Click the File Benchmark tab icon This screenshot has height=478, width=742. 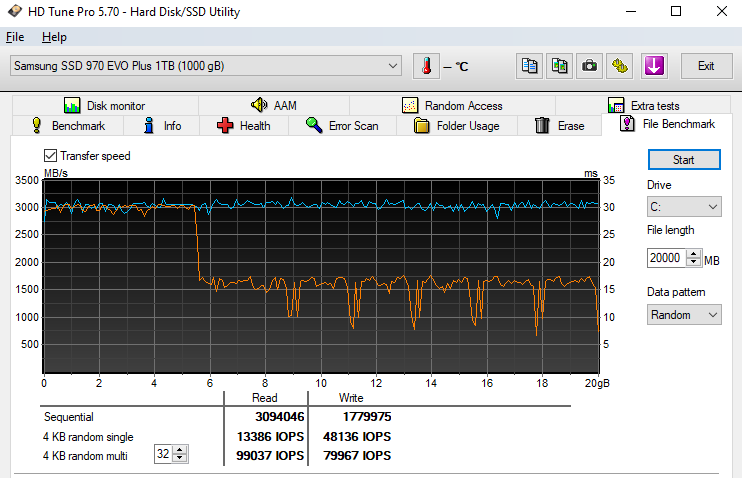click(x=627, y=124)
